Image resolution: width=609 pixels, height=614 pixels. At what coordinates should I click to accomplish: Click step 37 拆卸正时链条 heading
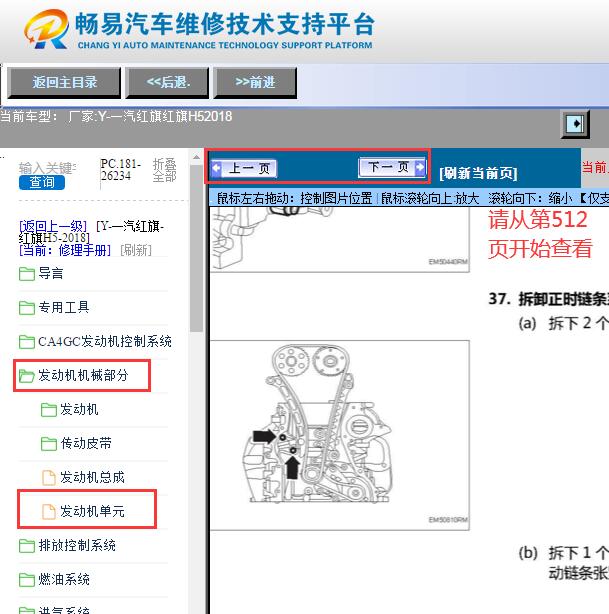pyautogui.click(x=548, y=299)
